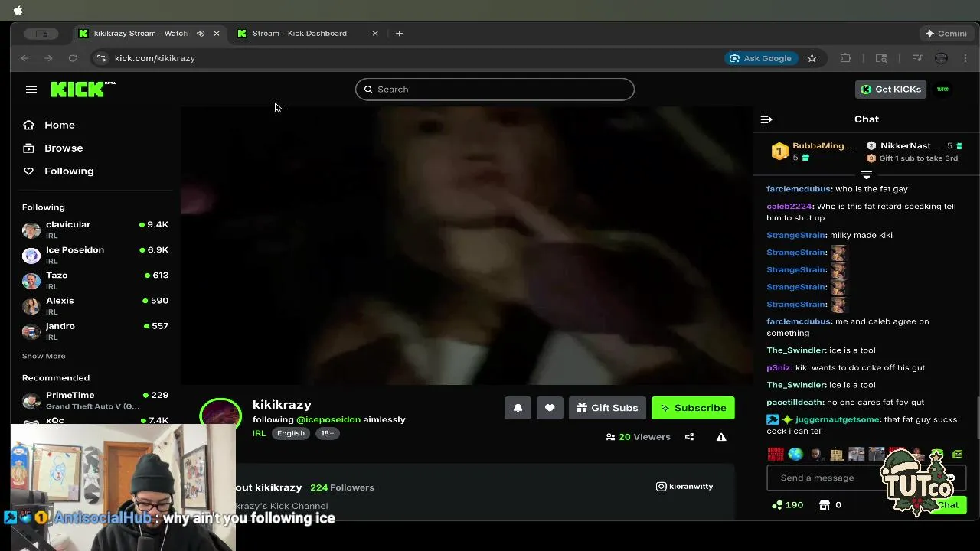The width and height of the screenshot is (980, 551).
Task: Click the Apple menu
Action: [x=18, y=10]
